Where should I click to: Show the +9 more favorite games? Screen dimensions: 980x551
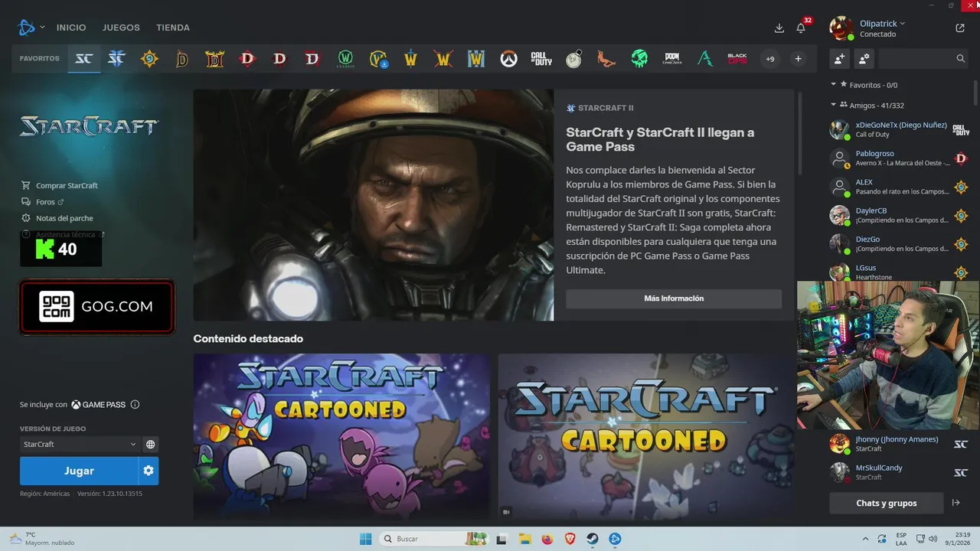[x=770, y=59]
